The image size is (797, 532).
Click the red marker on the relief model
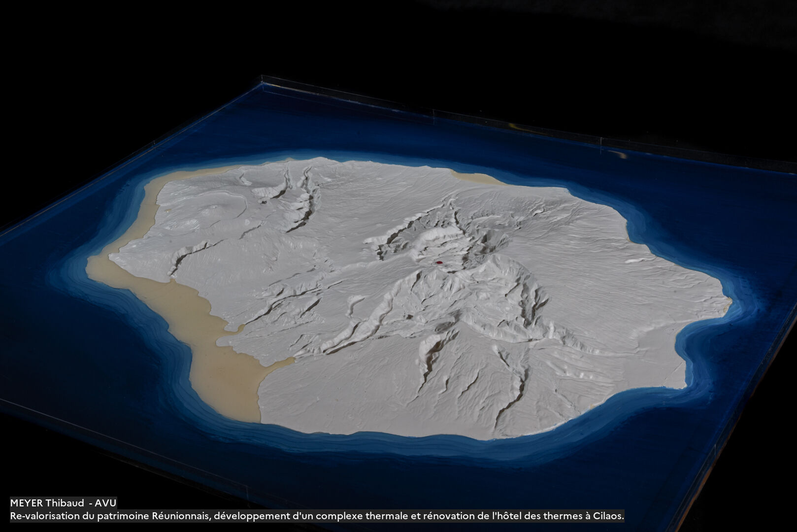tap(439, 263)
